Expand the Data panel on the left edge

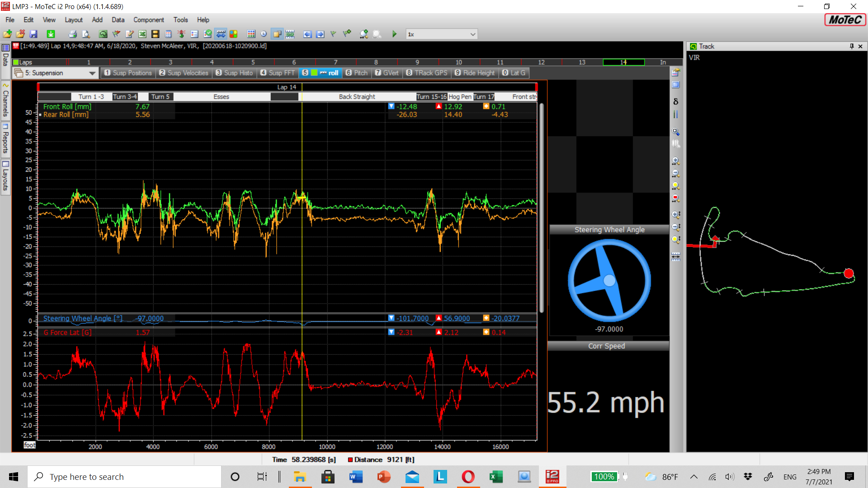[x=5, y=59]
